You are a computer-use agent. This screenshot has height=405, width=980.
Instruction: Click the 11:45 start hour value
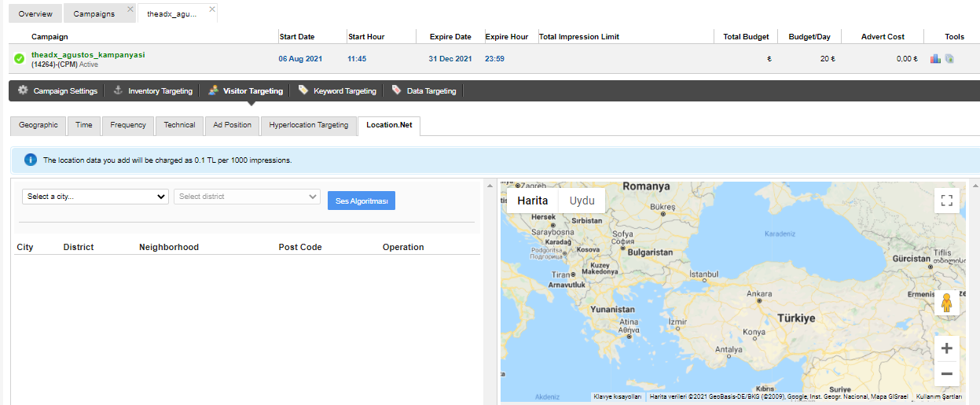(357, 59)
